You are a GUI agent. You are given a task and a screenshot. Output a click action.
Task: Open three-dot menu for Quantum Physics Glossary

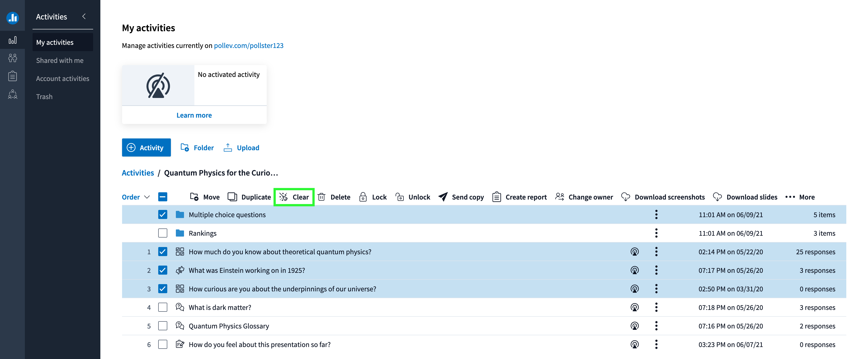pos(656,326)
